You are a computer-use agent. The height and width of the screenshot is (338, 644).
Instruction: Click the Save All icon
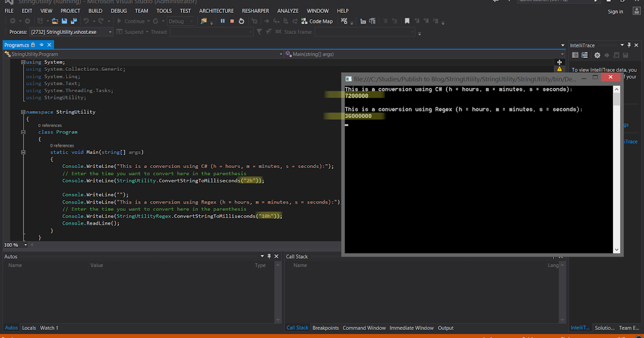[x=73, y=21]
